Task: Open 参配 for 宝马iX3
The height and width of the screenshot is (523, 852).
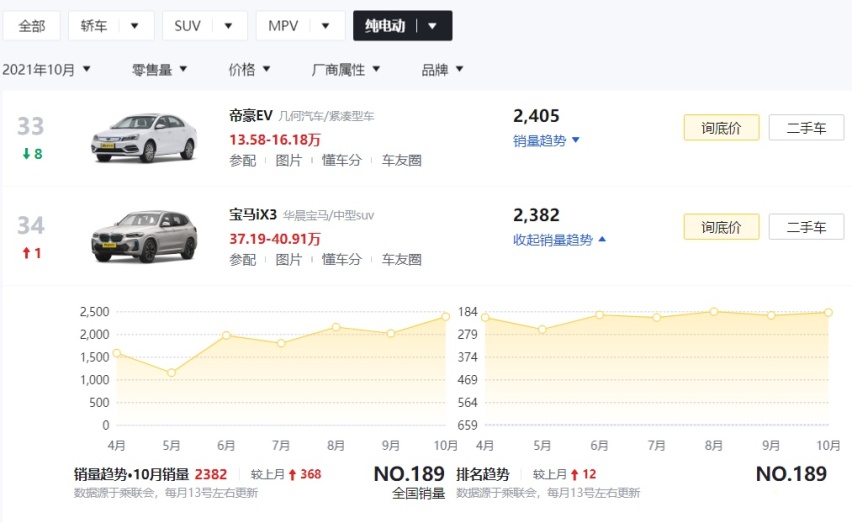Action: tap(242, 260)
